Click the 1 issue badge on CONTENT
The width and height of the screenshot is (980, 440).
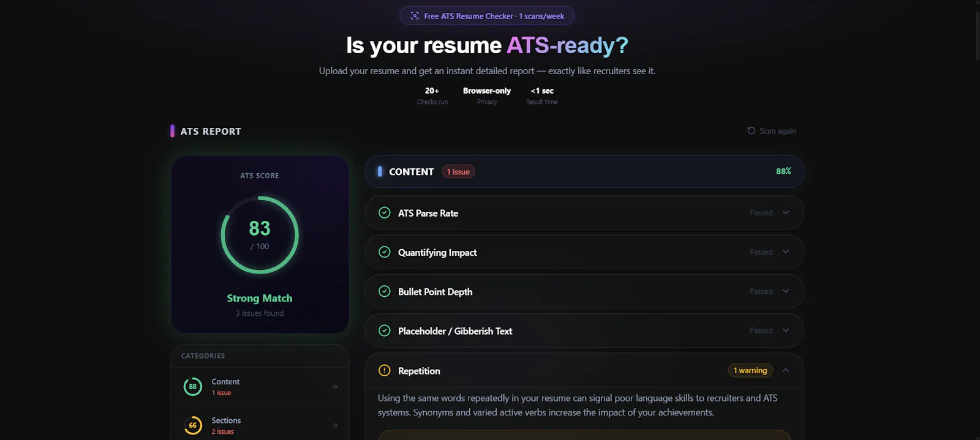(458, 172)
